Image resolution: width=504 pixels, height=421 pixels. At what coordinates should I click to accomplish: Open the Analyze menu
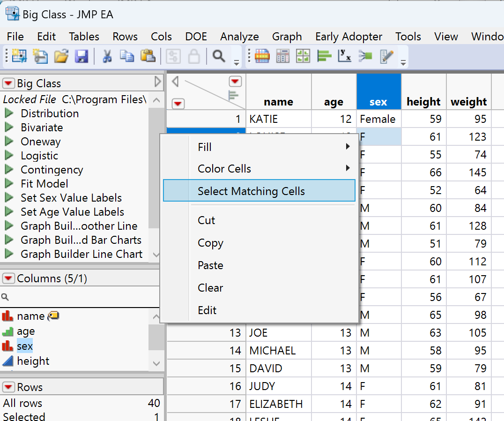pos(239,37)
